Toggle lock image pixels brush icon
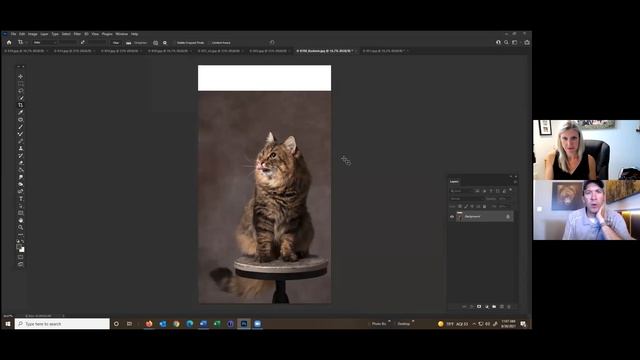This screenshot has height=360, width=640. click(x=466, y=206)
